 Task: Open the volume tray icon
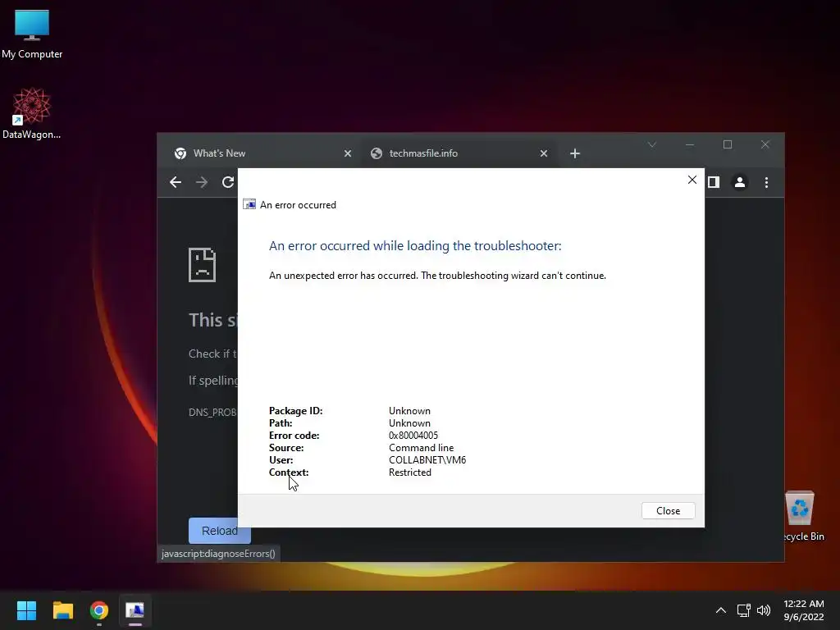pos(764,610)
